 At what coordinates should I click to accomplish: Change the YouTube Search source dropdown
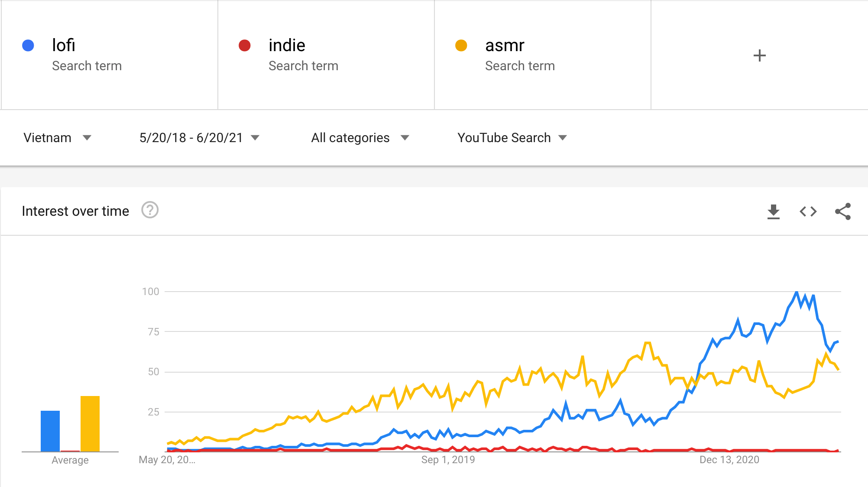click(x=512, y=138)
